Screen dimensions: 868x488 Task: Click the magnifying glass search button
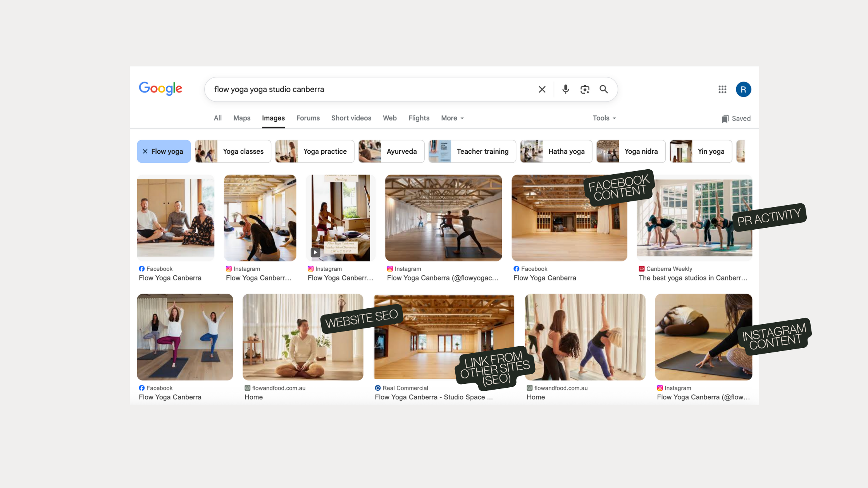[x=604, y=89]
